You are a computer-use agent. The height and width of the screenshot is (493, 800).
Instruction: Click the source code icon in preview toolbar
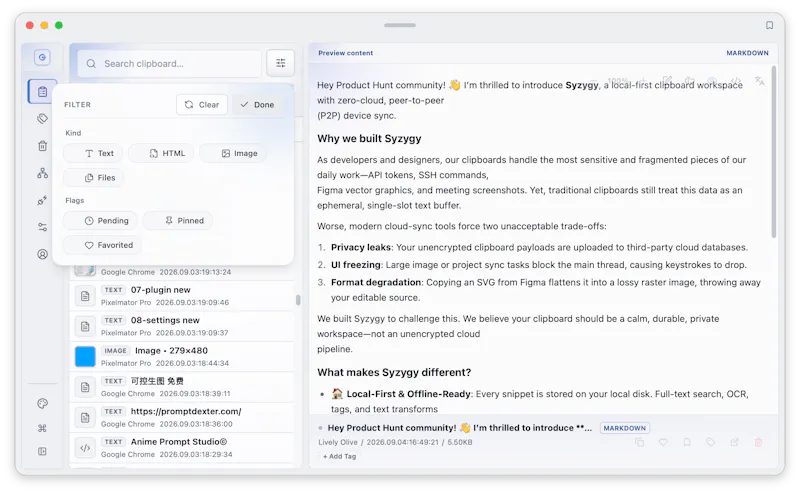point(736,81)
